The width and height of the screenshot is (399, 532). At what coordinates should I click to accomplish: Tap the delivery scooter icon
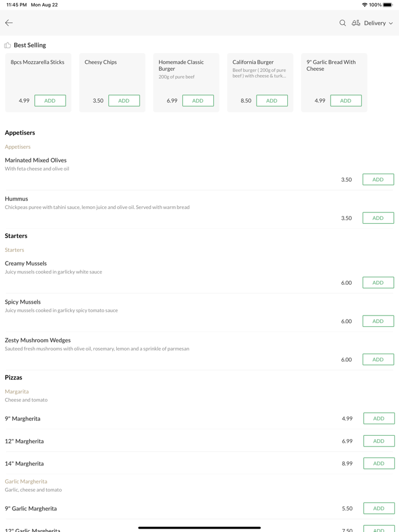point(356,23)
